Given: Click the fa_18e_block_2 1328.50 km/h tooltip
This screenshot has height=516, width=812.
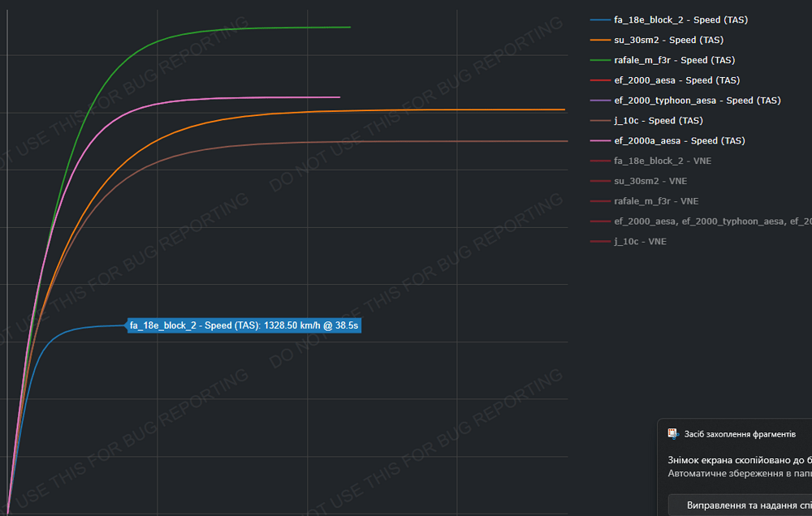Looking at the screenshot, I should tap(244, 326).
